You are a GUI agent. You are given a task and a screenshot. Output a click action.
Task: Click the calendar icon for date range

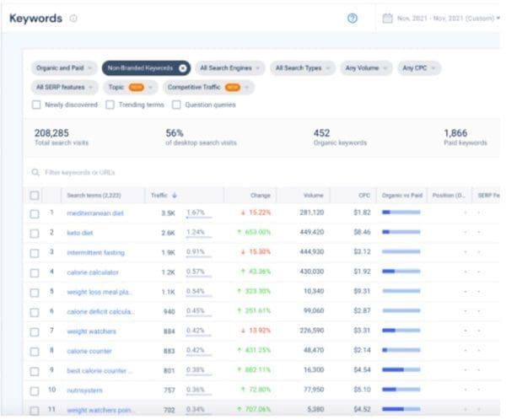(386, 18)
